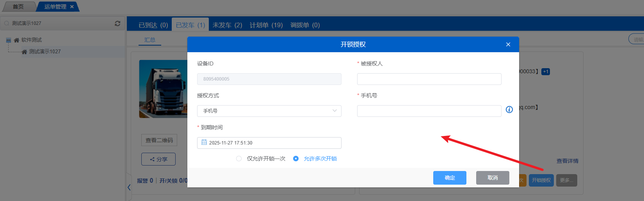Click the info icon next to 手机号 field
Viewport: 644px width, 201px height.
pos(509,109)
